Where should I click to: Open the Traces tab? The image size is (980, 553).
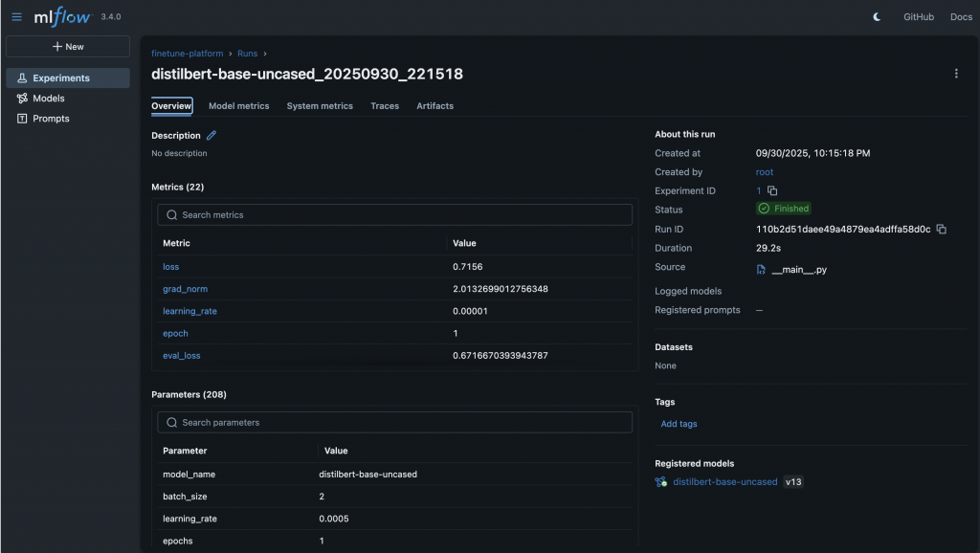pos(385,105)
